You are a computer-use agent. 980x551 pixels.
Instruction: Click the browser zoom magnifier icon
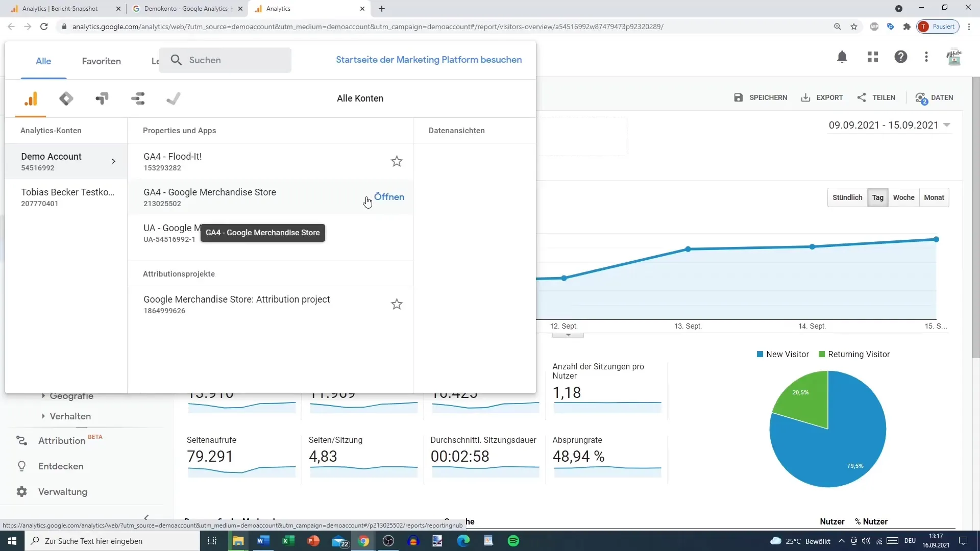[838, 27]
